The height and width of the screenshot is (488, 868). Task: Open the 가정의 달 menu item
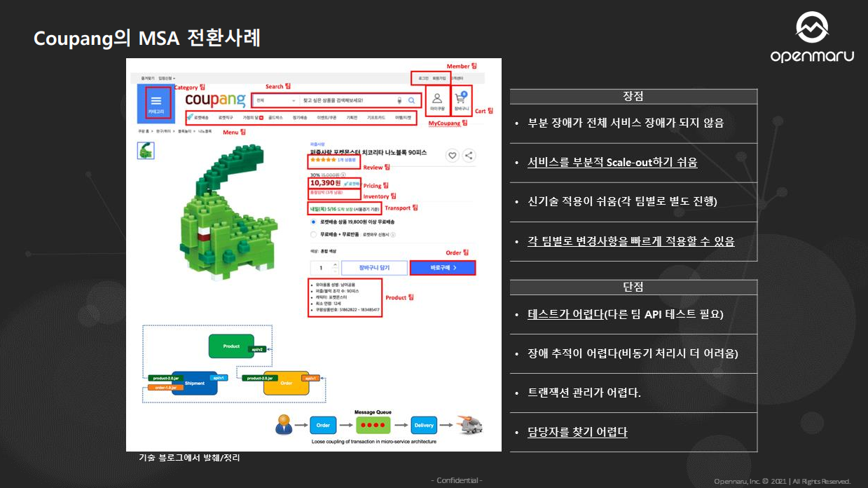(x=253, y=118)
